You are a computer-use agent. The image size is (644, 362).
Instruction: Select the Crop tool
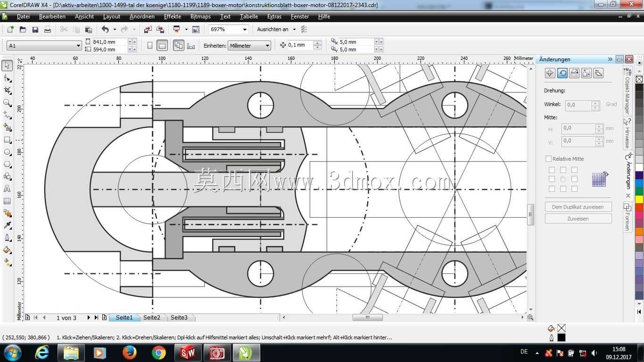[7, 90]
